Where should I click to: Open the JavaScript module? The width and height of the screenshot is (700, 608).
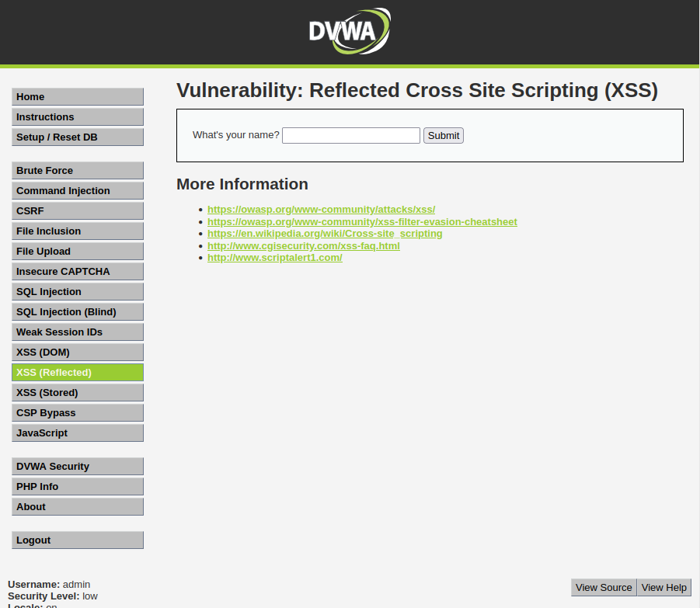pos(78,433)
